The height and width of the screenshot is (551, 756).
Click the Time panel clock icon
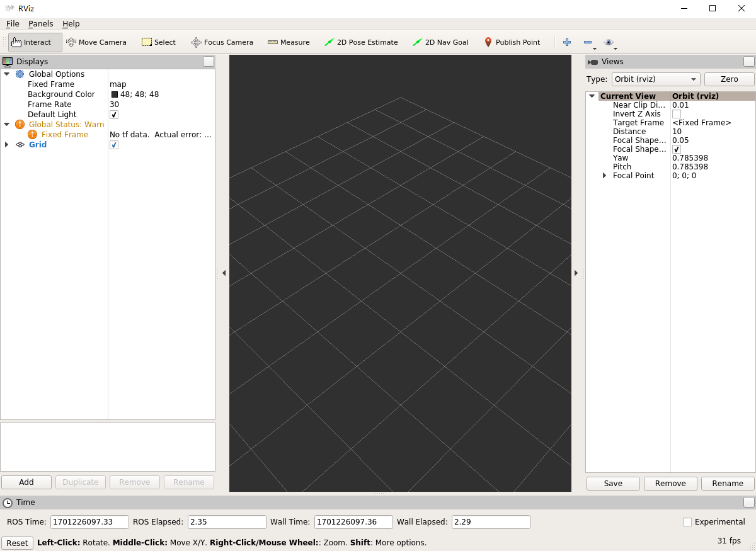coord(8,503)
